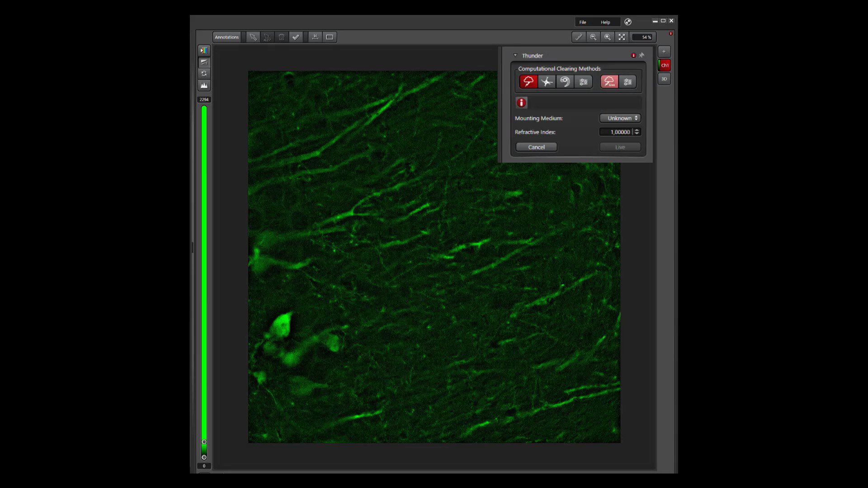Image resolution: width=868 pixels, height=488 pixels.
Task: Click the color lookup table icon
Action: pos(204,50)
